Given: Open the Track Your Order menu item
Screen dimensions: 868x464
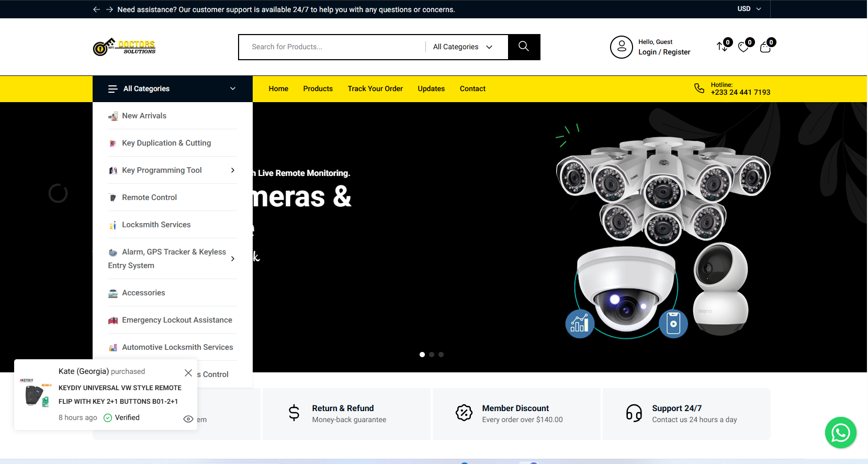Looking at the screenshot, I should [x=375, y=89].
